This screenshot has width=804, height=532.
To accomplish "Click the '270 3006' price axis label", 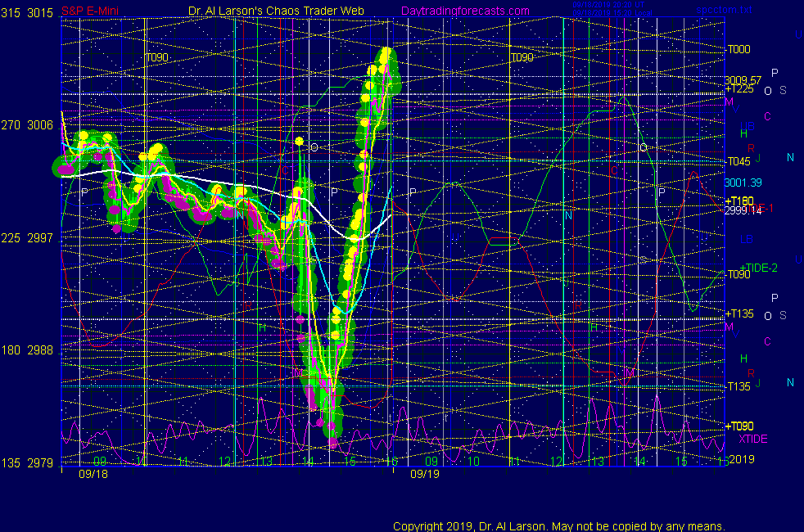I will pos(27,125).
